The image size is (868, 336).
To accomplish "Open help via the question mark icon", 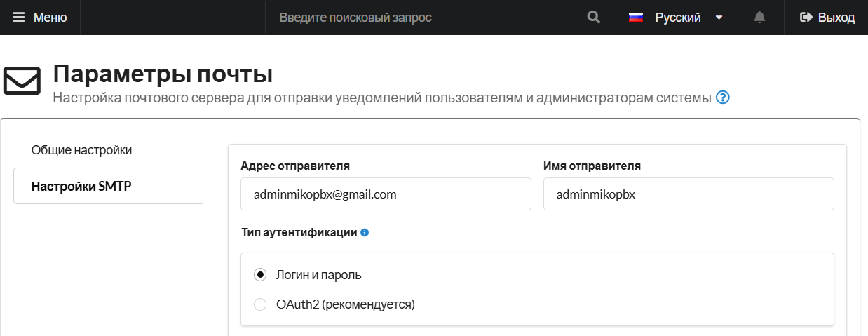I will click(723, 98).
